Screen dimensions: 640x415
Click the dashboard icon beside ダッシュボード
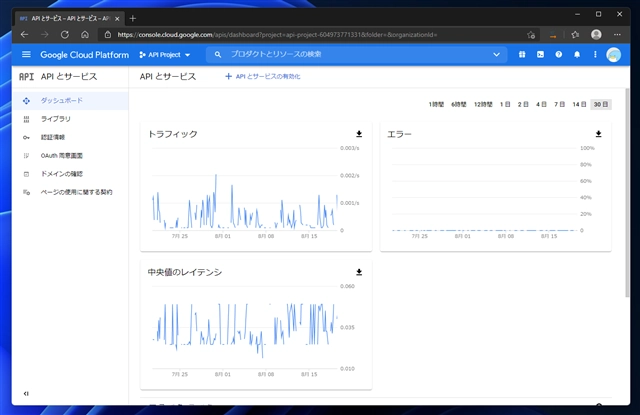point(26,100)
